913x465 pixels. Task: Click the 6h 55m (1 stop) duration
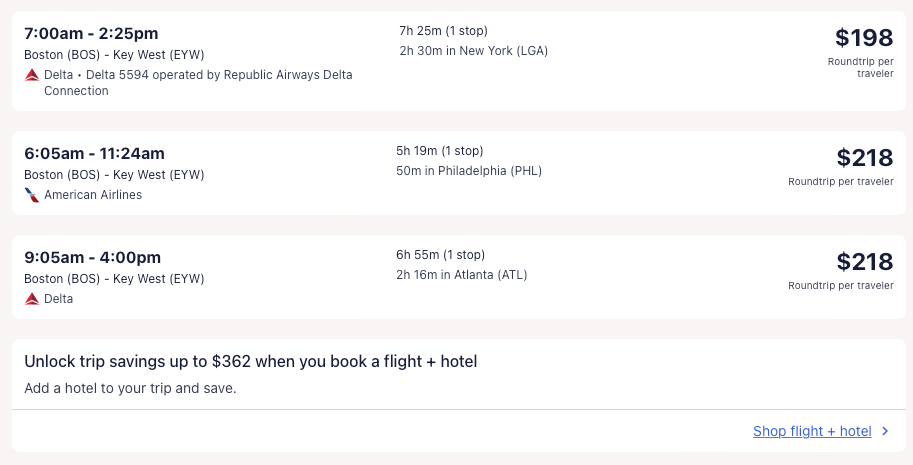click(x=440, y=255)
